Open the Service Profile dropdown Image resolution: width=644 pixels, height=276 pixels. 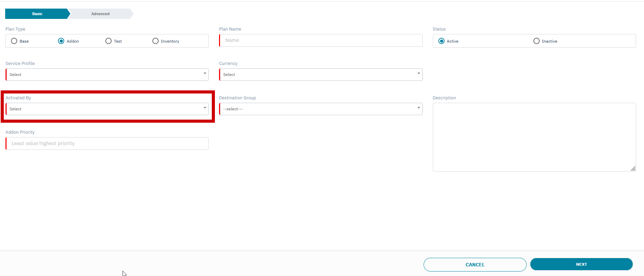107,75
